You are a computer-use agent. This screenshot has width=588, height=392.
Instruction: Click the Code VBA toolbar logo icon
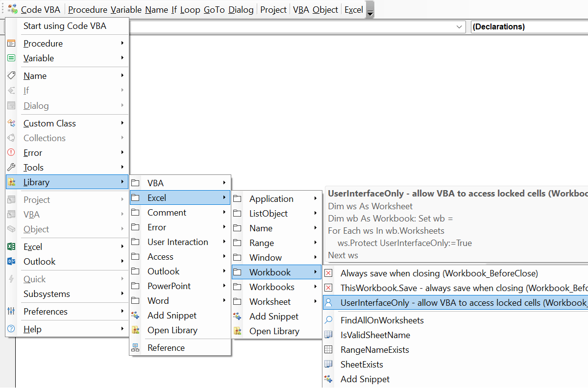[x=13, y=9]
